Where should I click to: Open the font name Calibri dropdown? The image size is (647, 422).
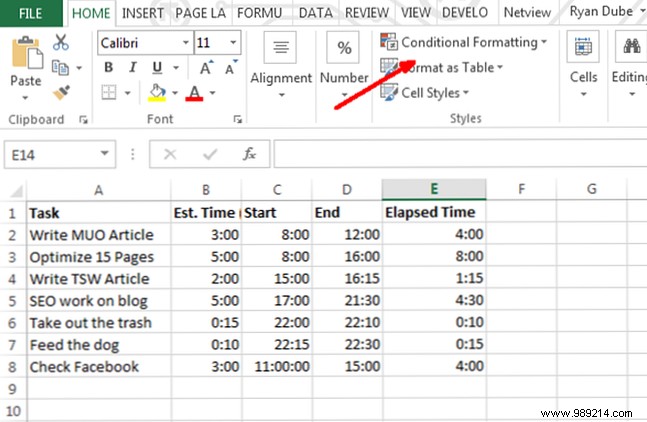(x=186, y=42)
